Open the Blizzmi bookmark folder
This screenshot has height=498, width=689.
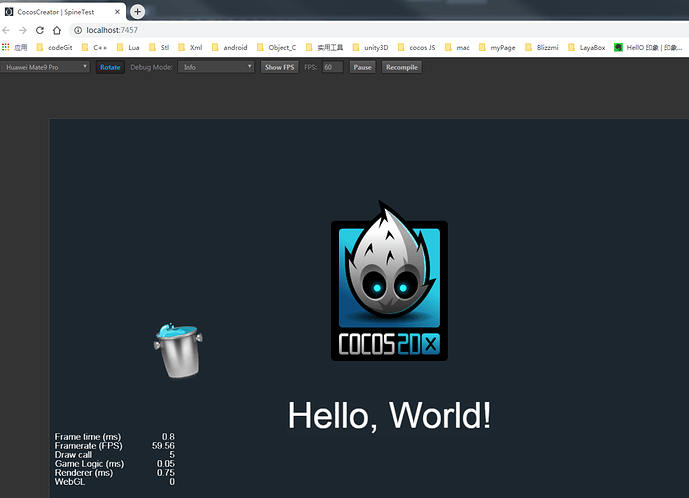pos(541,47)
